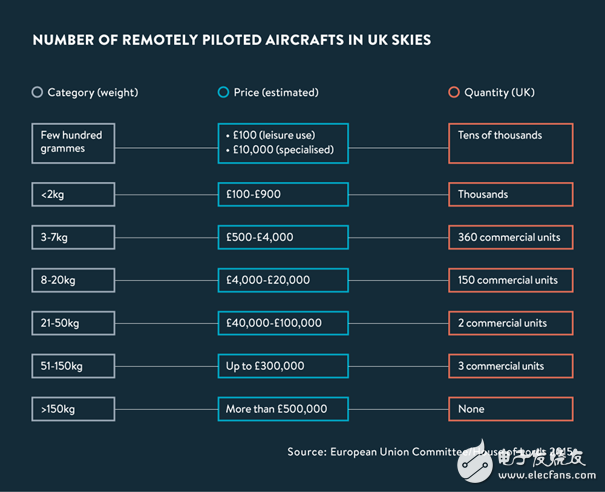Click the 'Tens of thousands' quantity box
605x492 pixels.
(510, 143)
